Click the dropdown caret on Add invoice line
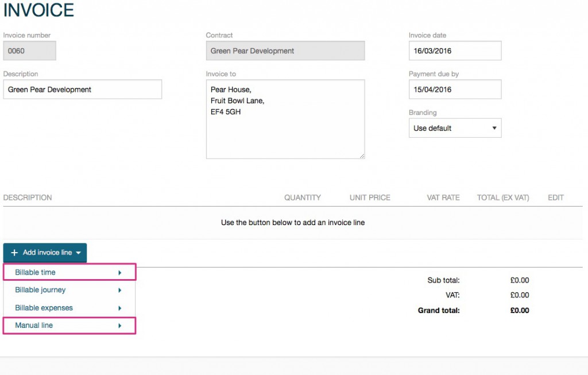The height and width of the screenshot is (375, 588). [79, 253]
